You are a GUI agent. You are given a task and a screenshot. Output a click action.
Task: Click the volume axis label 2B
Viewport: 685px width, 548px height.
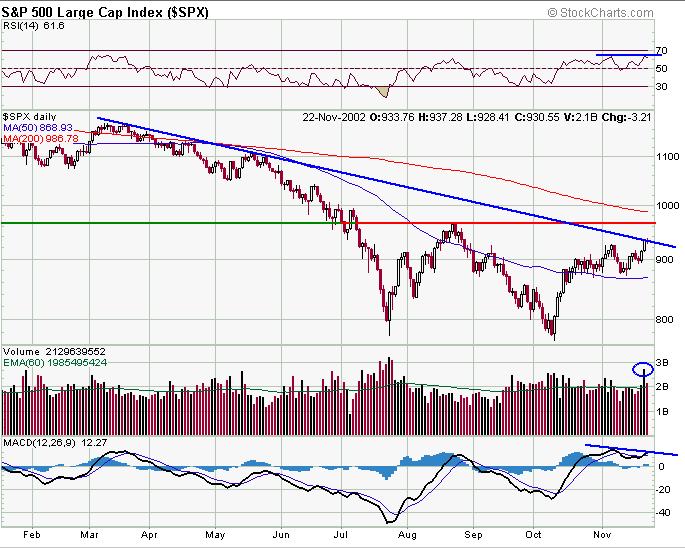[662, 387]
